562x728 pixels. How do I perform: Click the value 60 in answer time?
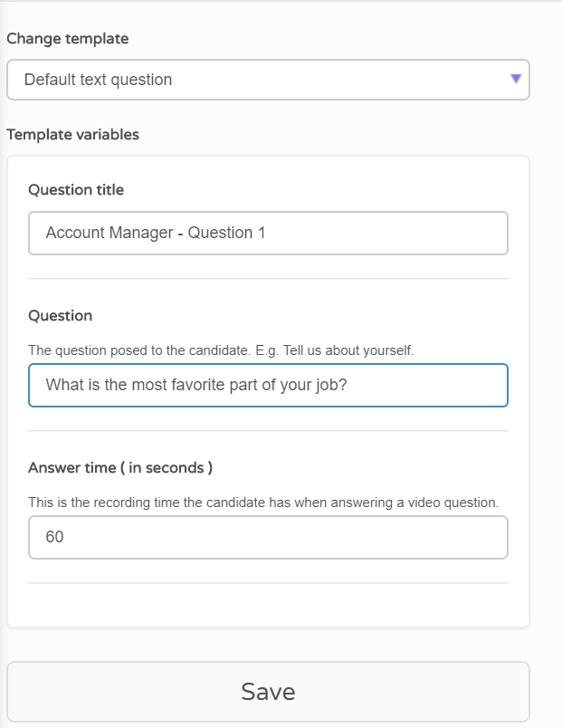54,537
